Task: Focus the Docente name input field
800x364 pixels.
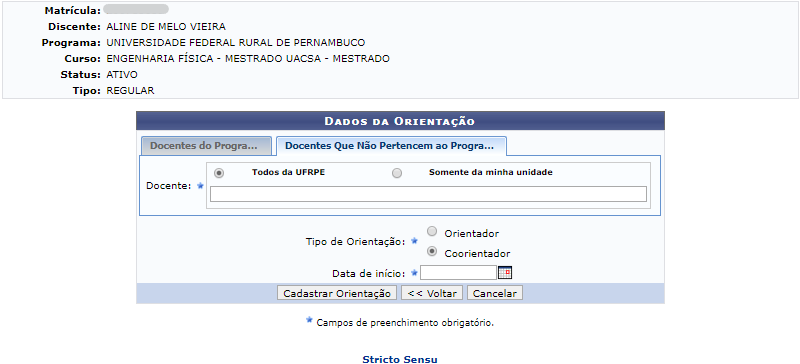Action: 428,194
